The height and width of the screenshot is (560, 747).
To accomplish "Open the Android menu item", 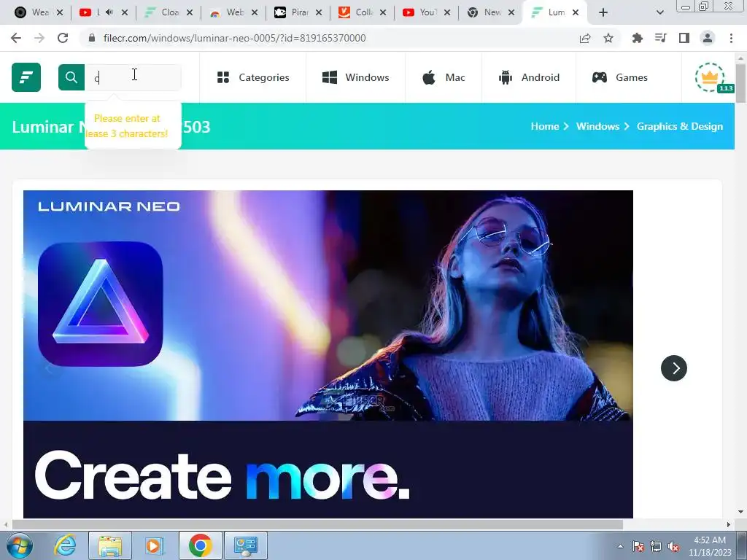I will (529, 77).
